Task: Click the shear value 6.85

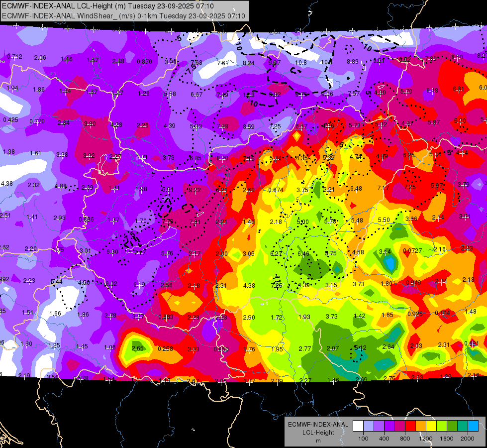Action: pyautogui.click(x=195, y=158)
